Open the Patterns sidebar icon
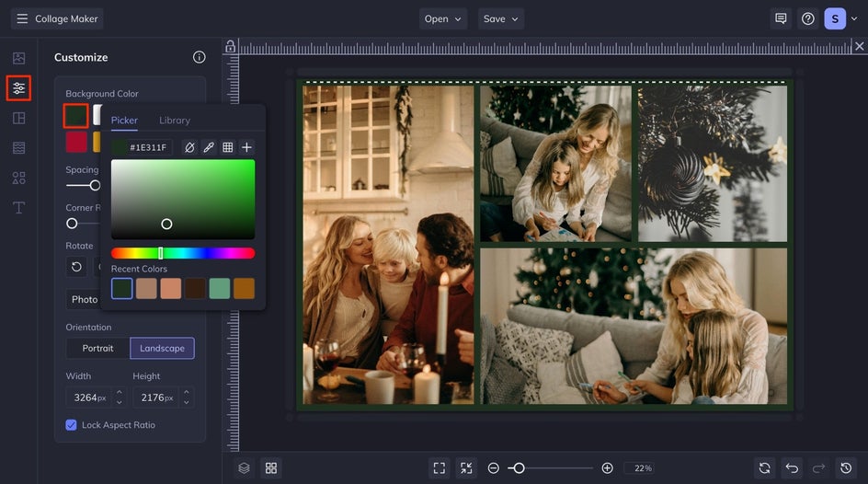The width and height of the screenshot is (868, 484). 18,148
